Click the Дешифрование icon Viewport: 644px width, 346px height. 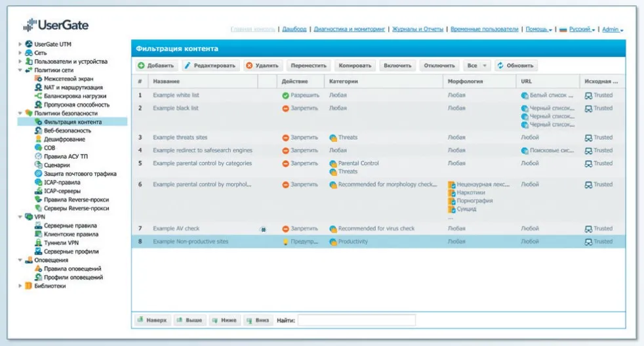[38, 139]
